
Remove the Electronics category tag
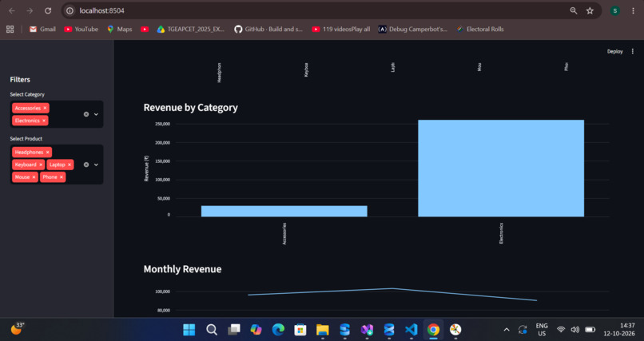(43, 121)
